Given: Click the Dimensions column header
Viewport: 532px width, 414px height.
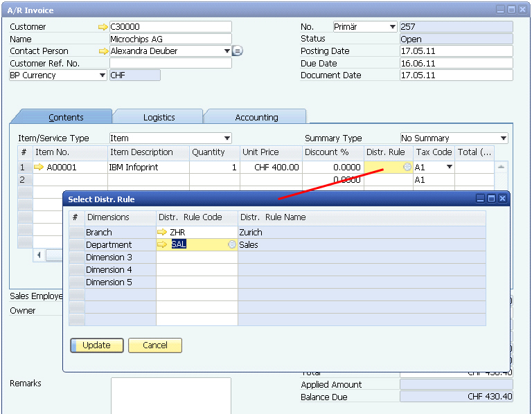Looking at the screenshot, I should coord(120,217).
